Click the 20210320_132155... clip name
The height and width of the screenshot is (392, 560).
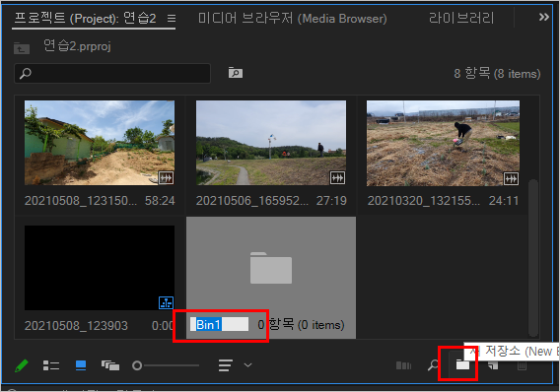point(424,201)
